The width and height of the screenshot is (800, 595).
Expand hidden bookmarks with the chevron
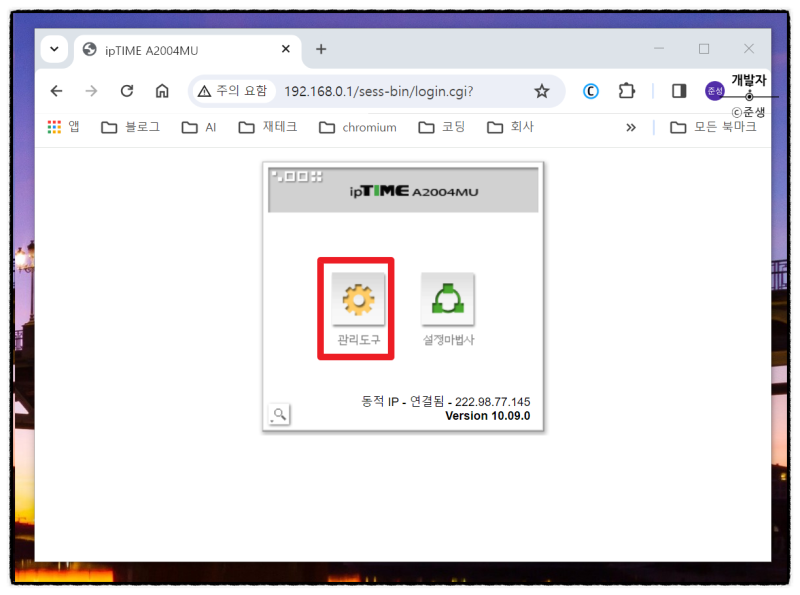631,127
